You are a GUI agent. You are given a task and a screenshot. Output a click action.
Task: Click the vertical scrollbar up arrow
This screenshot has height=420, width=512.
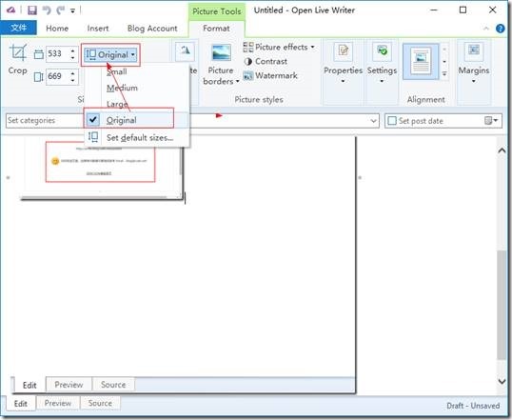(x=502, y=150)
